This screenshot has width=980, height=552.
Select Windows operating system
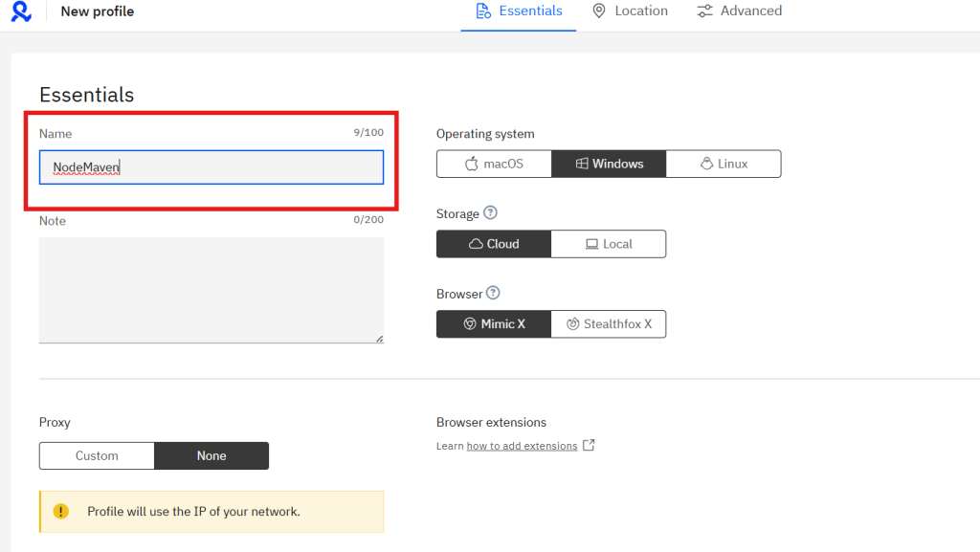pyautogui.click(x=609, y=164)
